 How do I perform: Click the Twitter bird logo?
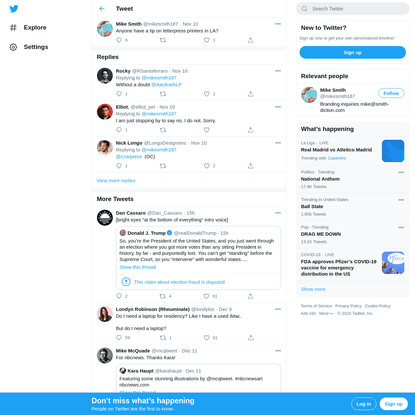click(14, 9)
